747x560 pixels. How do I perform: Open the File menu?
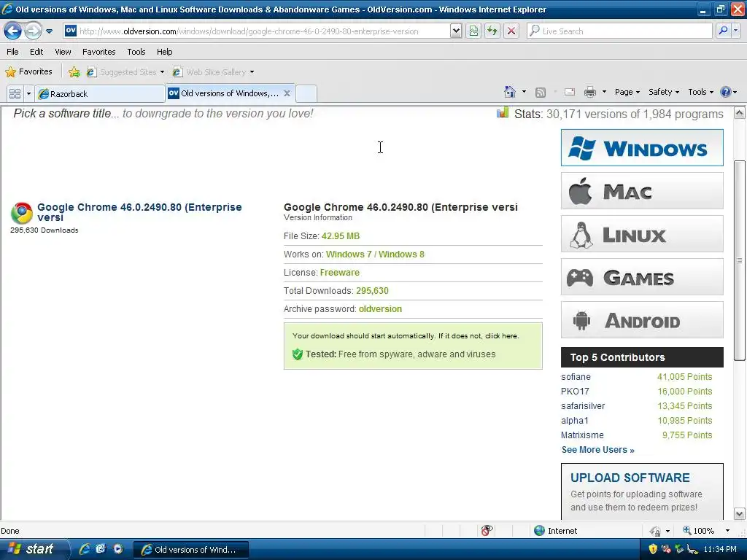pos(12,52)
